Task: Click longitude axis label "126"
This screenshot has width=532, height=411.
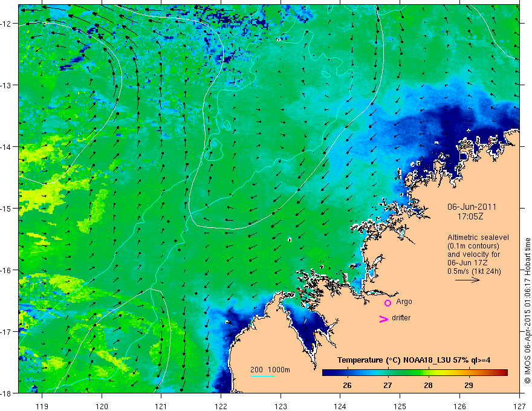Action: (x=459, y=406)
